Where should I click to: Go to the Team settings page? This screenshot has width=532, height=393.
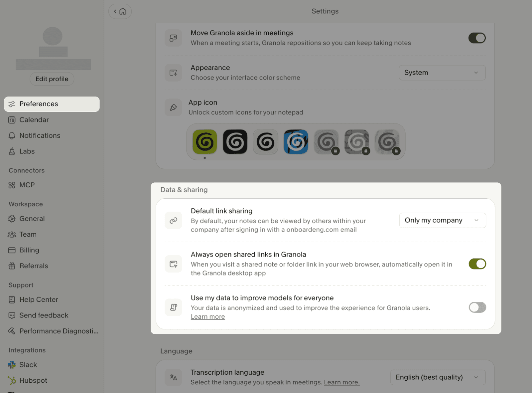pyautogui.click(x=52, y=234)
